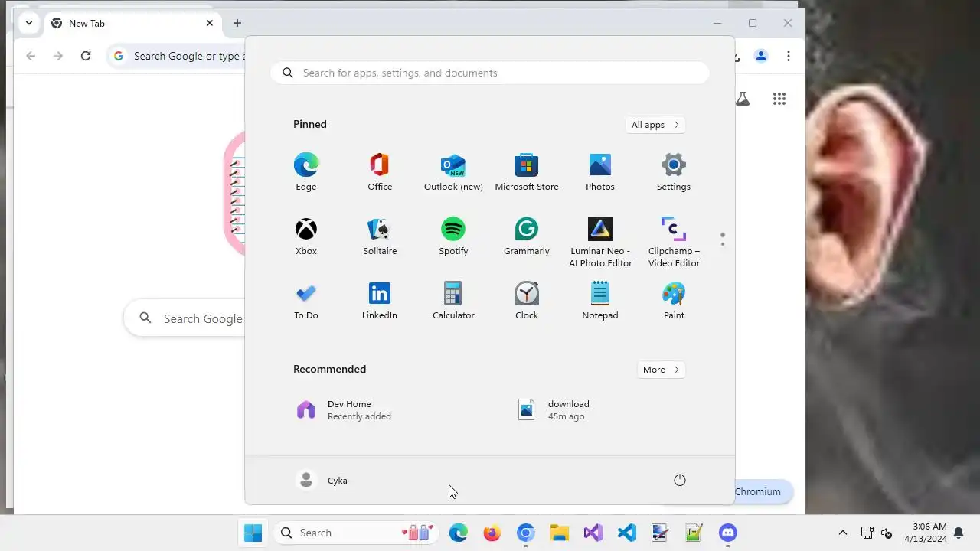Launch Photos from pinned apps
980x551 pixels.
pyautogui.click(x=600, y=172)
